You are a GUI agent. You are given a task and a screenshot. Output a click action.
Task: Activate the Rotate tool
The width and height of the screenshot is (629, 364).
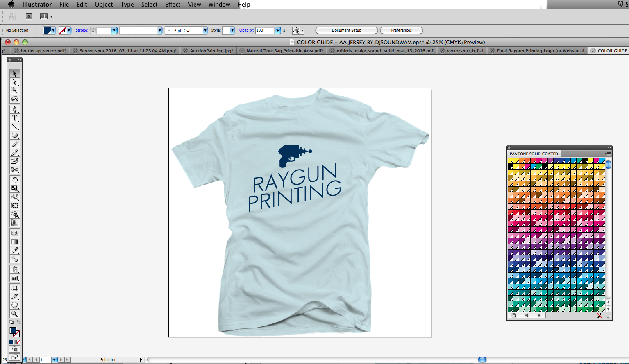click(15, 180)
